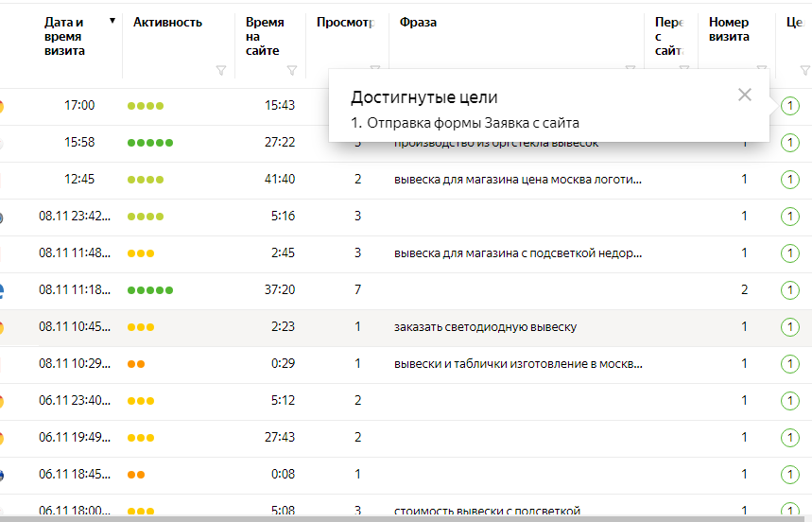Image resolution: width=812 pixels, height=522 pixels.
Task: Select the goal text Отправка формы Заявка с сайта
Action: pyautogui.click(x=473, y=123)
